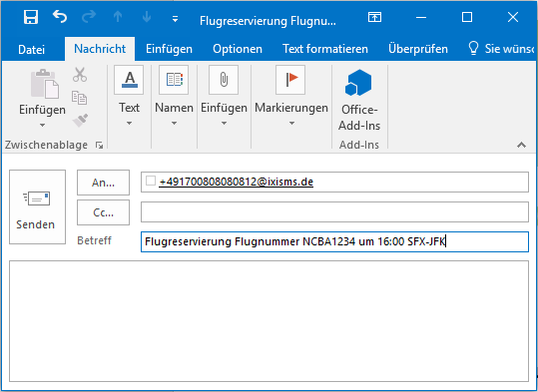Expand the Markierungen dropdown arrow

pos(291,123)
